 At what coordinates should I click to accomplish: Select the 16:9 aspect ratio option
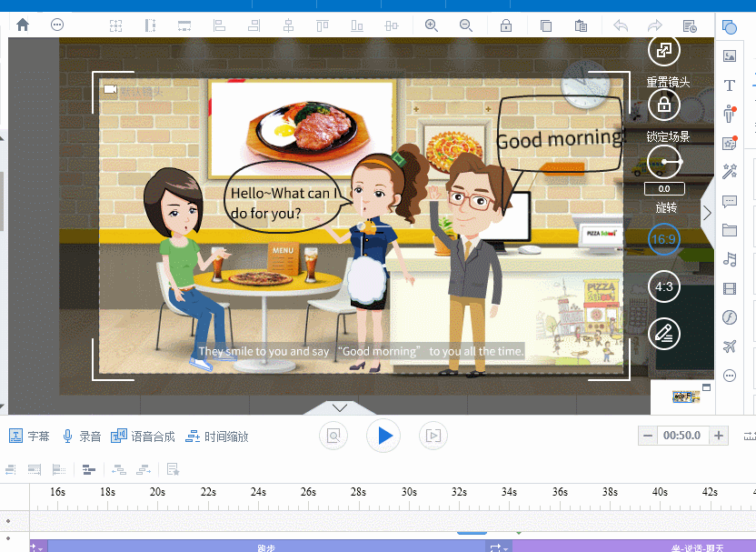pyautogui.click(x=664, y=239)
